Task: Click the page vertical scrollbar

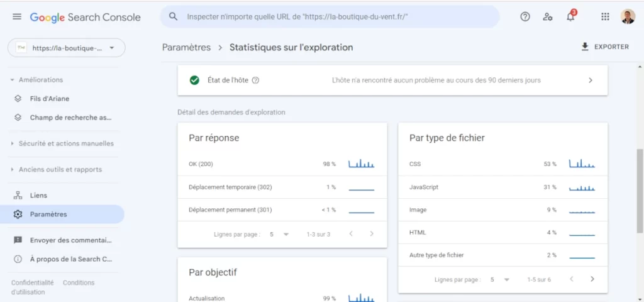Action: pos(640,191)
